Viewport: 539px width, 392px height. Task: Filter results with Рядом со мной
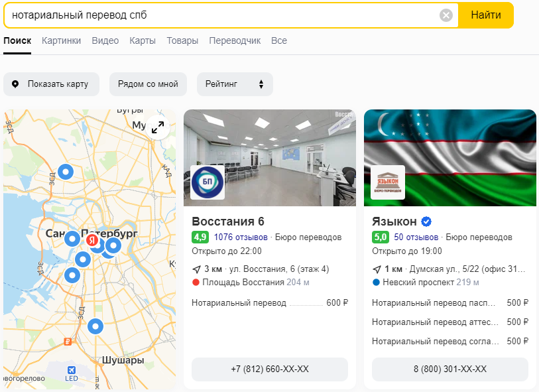pos(148,84)
